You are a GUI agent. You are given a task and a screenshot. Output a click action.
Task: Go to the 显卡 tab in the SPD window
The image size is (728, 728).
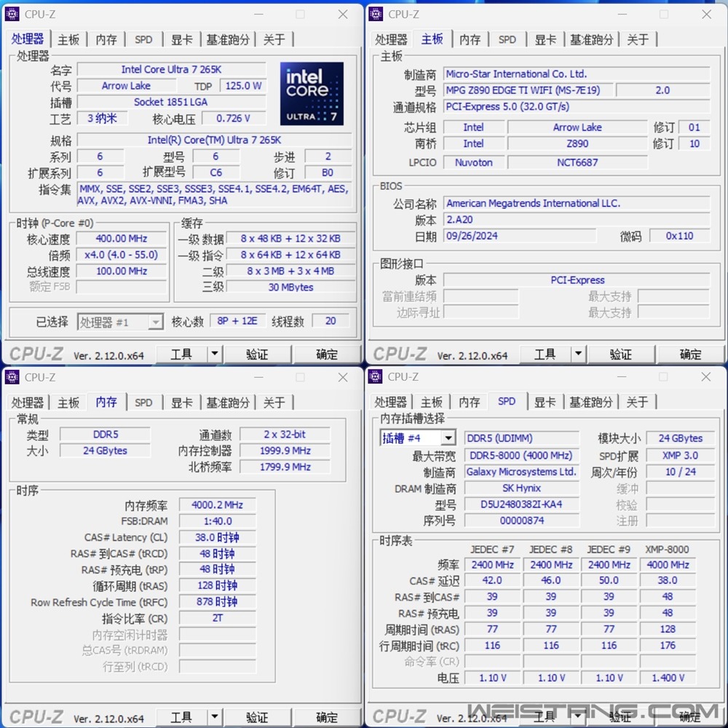[x=545, y=402]
